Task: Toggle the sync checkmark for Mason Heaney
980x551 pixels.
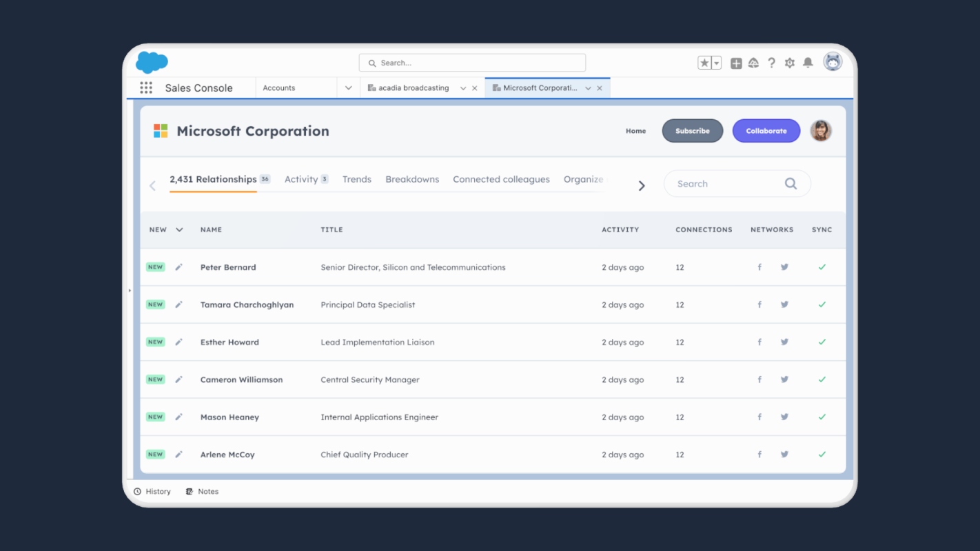Action: (x=821, y=417)
